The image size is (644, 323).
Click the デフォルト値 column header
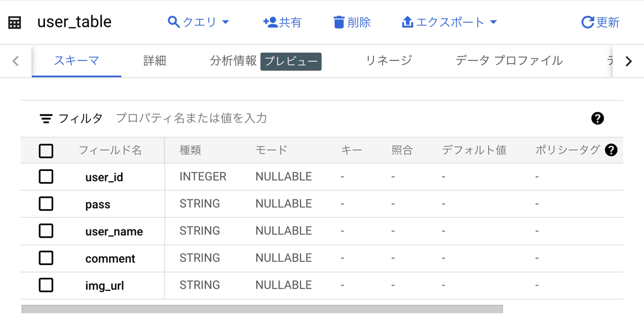click(474, 150)
